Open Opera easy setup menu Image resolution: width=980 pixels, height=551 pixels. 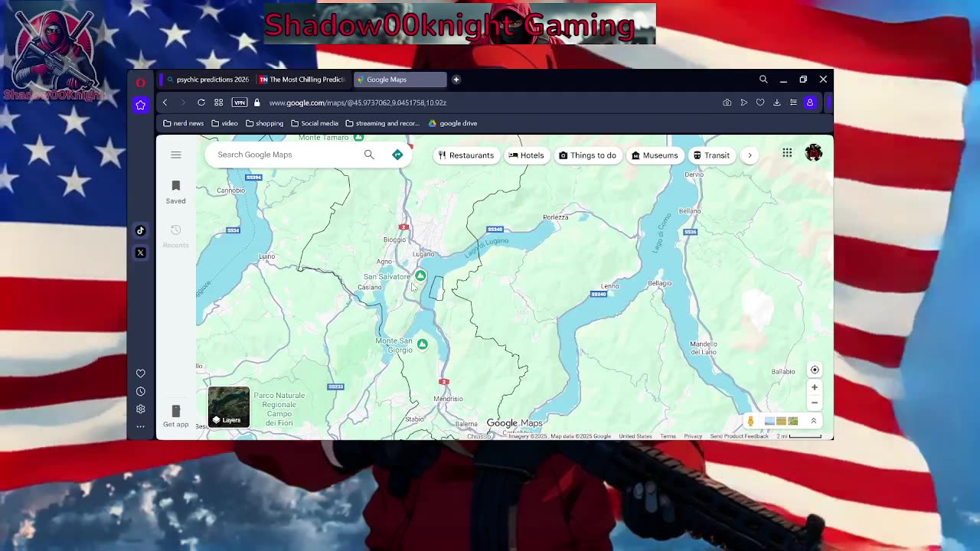793,103
